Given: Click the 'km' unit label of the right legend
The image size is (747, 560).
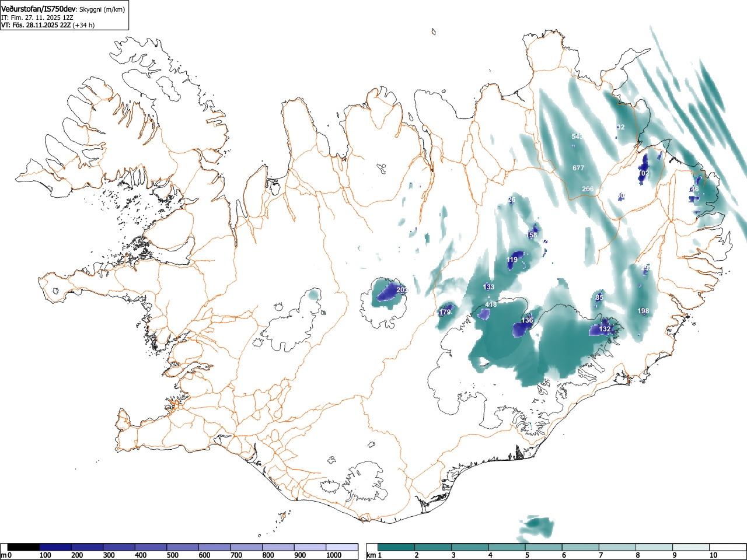Looking at the screenshot, I should click(x=371, y=555).
